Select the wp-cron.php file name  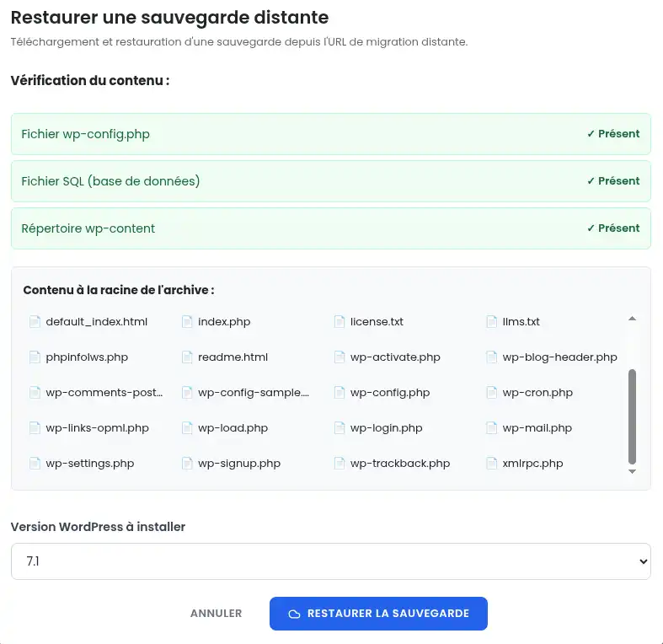coord(537,393)
